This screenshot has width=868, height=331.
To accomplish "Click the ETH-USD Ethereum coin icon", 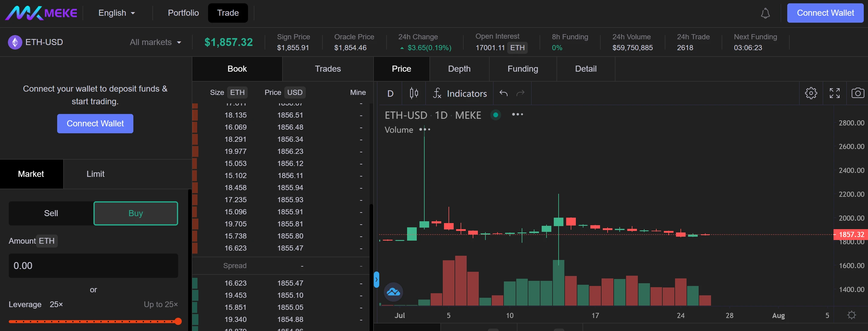I will point(15,42).
